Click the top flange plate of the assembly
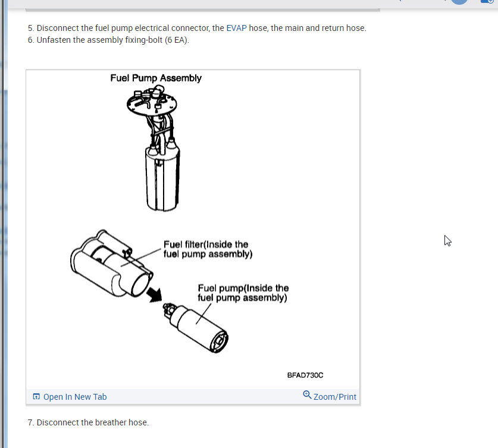This screenshot has width=498, height=448. (152, 101)
